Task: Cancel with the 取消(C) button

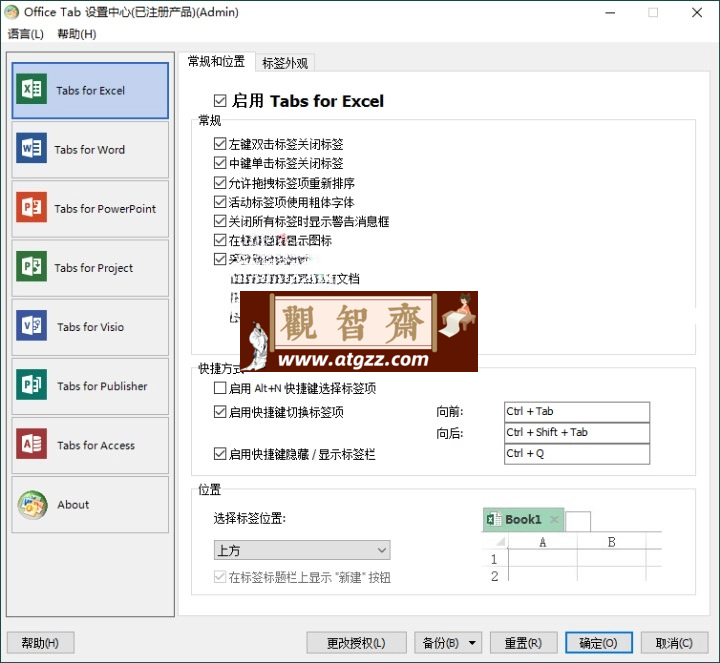Action: point(674,643)
